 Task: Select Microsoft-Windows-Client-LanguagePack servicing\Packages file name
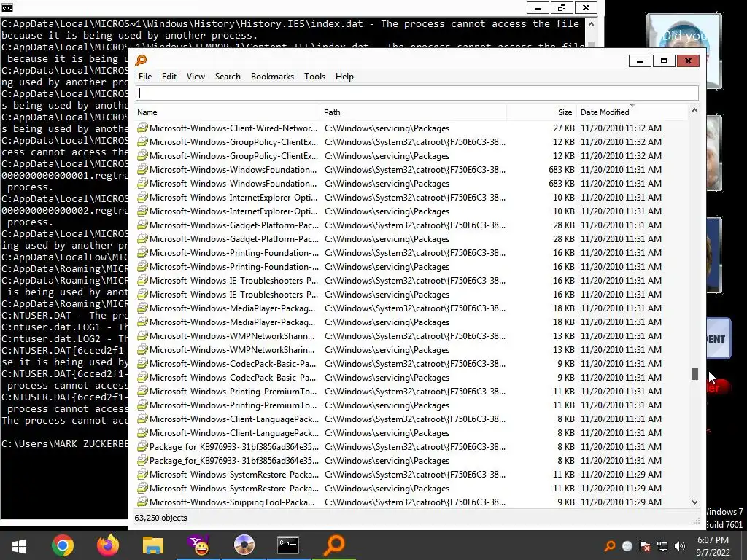pos(234,433)
